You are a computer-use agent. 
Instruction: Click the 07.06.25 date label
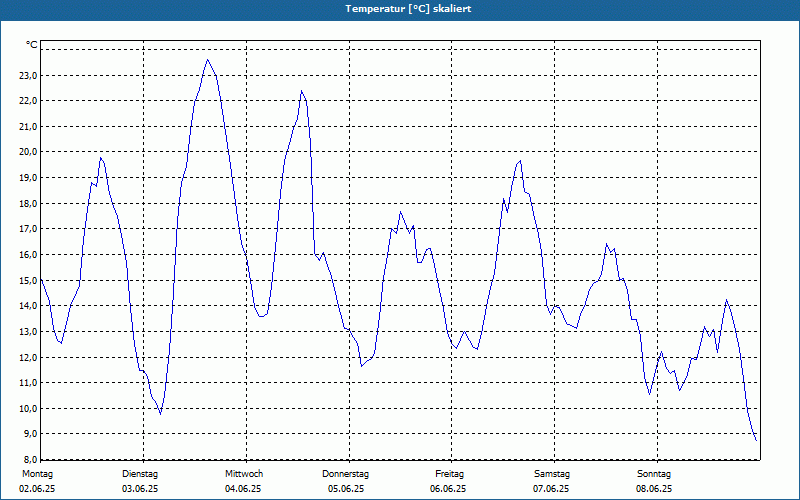pos(551,489)
